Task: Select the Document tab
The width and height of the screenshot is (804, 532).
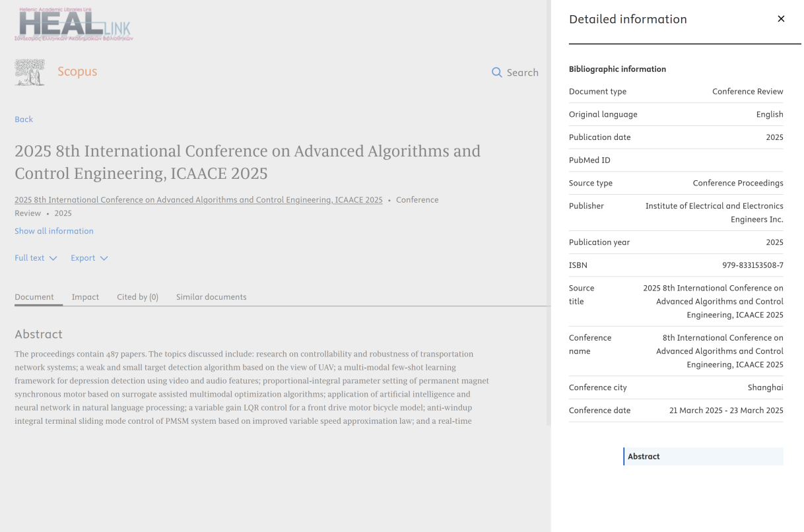Action: pyautogui.click(x=34, y=297)
